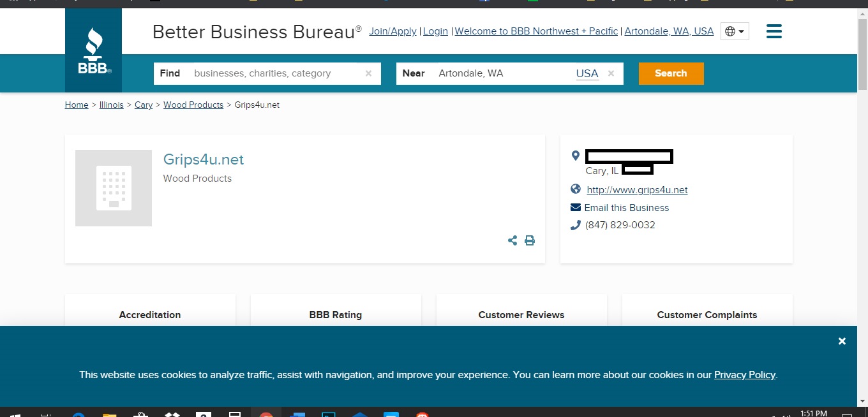This screenshot has height=417, width=868.
Task: Clear the Find search field
Action: pos(368,73)
